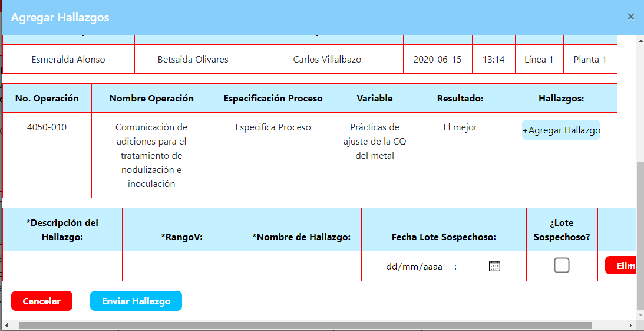Select the cell "Carlos Villalbazo"
644x331 pixels.
point(328,59)
